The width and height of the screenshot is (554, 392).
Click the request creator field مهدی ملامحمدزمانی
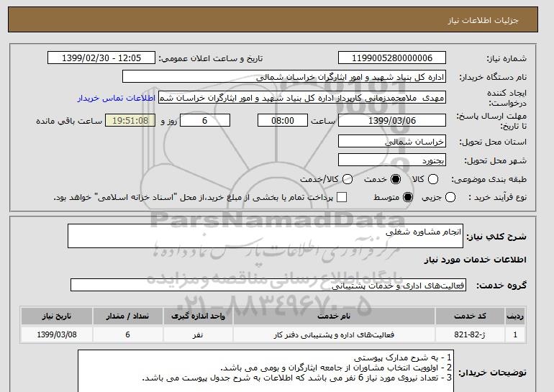coord(302,98)
